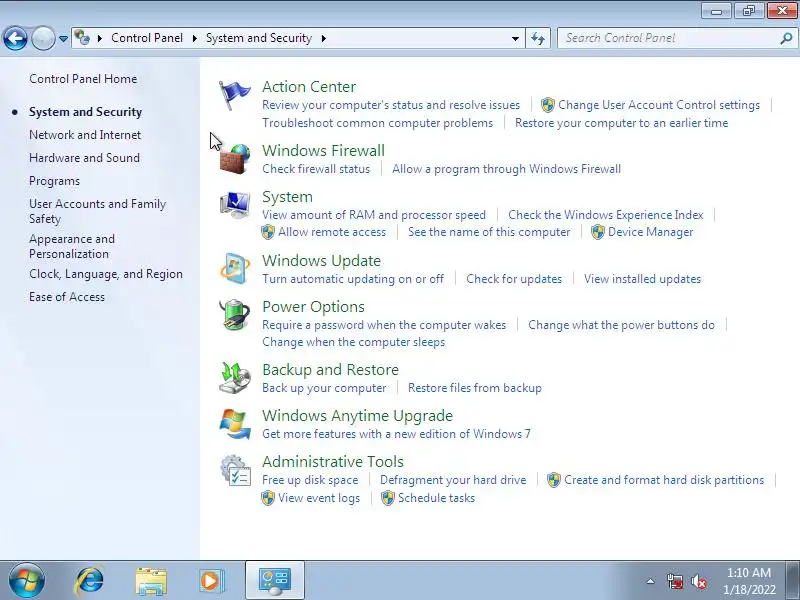Click the shield icon beside Schedule tasks

point(388,498)
